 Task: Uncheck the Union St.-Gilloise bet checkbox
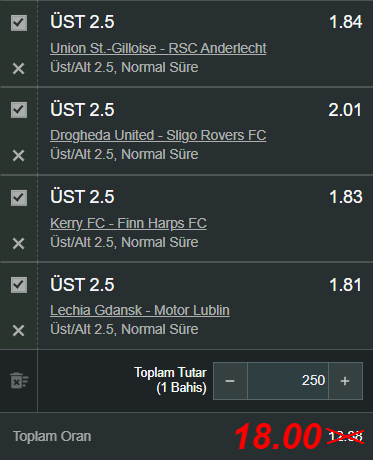pyautogui.click(x=19, y=23)
